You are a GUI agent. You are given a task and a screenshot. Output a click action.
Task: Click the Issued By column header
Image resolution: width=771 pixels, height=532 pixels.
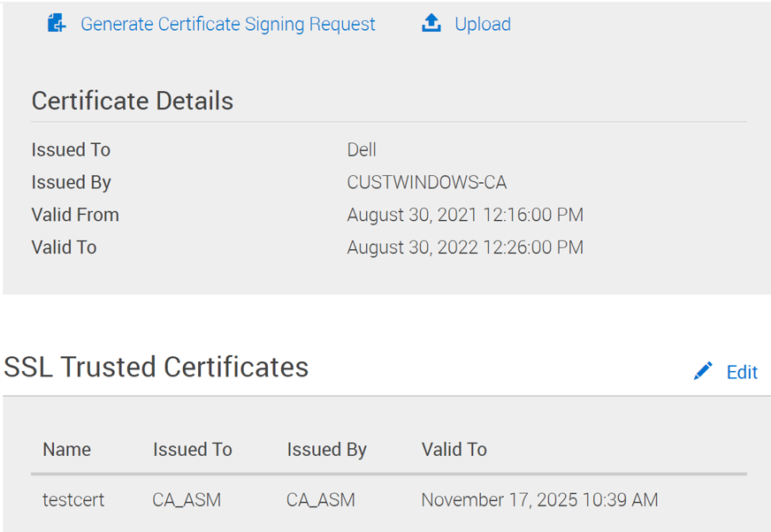click(326, 450)
